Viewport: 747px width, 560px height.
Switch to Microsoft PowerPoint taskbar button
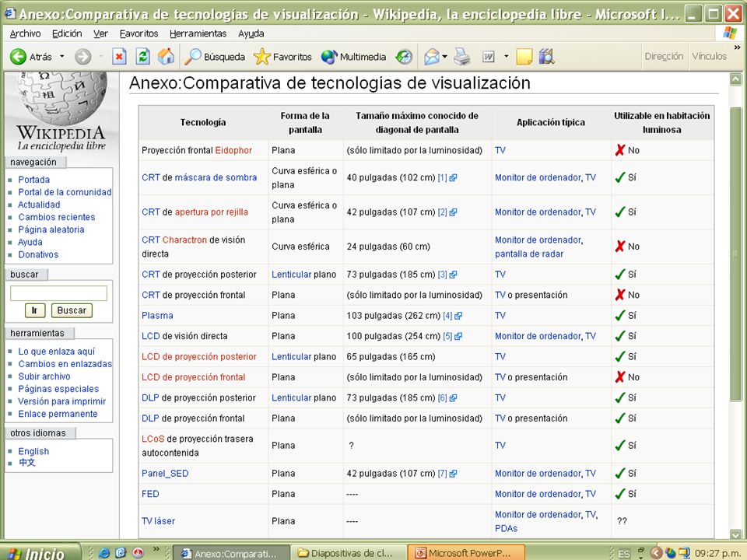click(467, 553)
